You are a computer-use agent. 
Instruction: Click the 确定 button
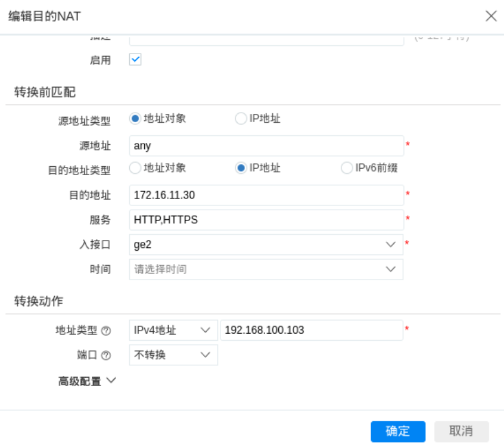[x=398, y=431]
